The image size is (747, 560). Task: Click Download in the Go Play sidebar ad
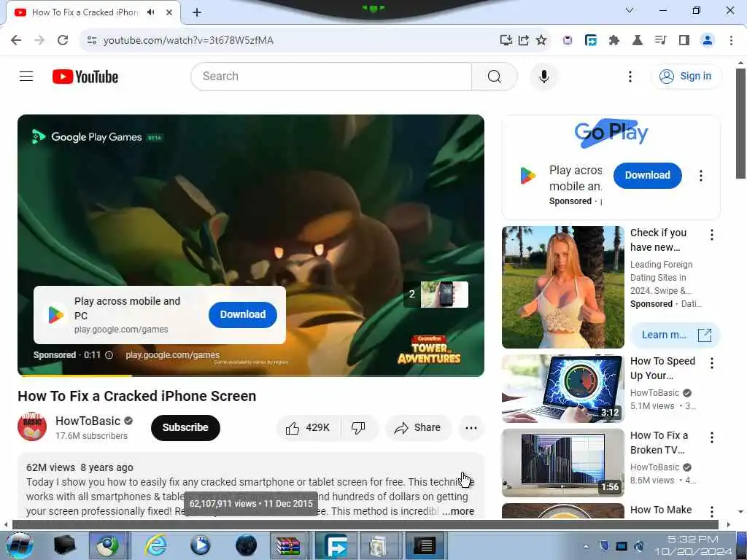[x=648, y=175]
